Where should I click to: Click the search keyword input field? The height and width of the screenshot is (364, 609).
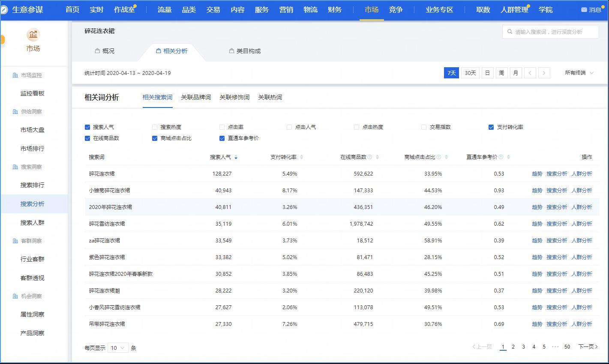(x=551, y=32)
